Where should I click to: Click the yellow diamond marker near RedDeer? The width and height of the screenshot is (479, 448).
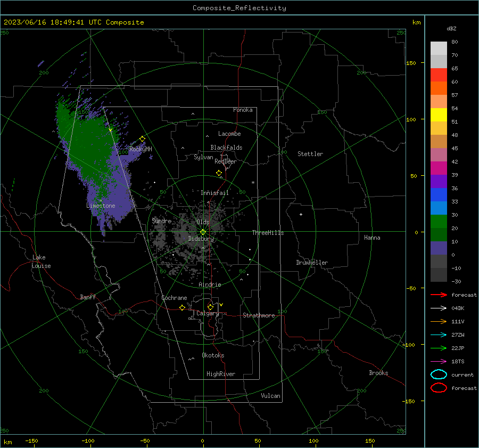click(x=219, y=173)
